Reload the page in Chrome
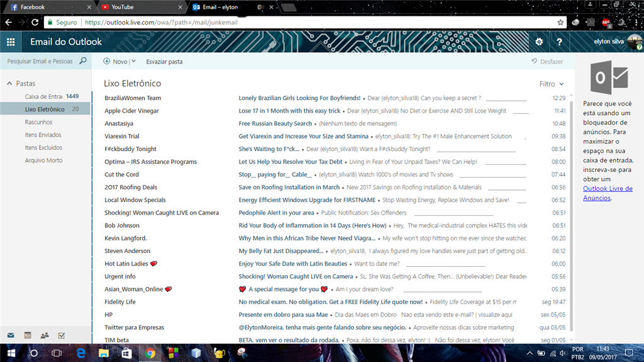This screenshot has width=644, height=362. pos(35,22)
